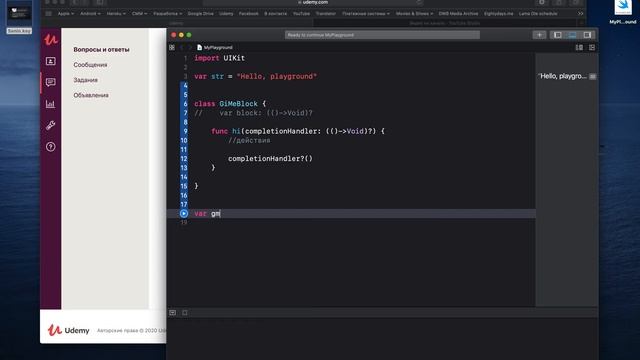Show more bookmarks overflow chevron

580,13
